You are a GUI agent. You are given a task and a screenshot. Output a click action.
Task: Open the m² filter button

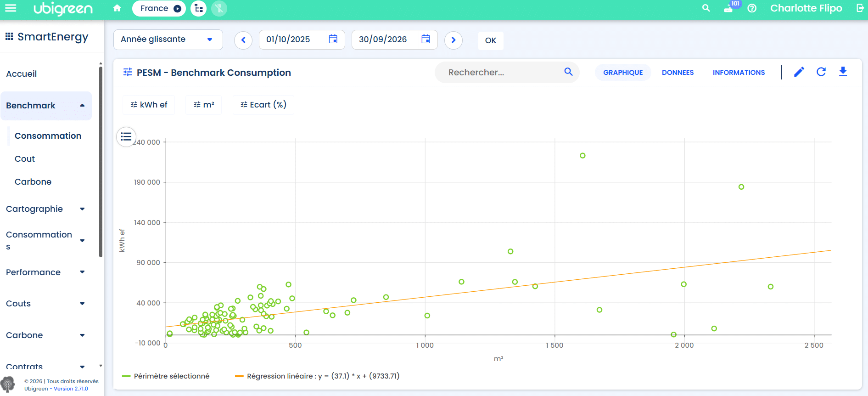204,105
